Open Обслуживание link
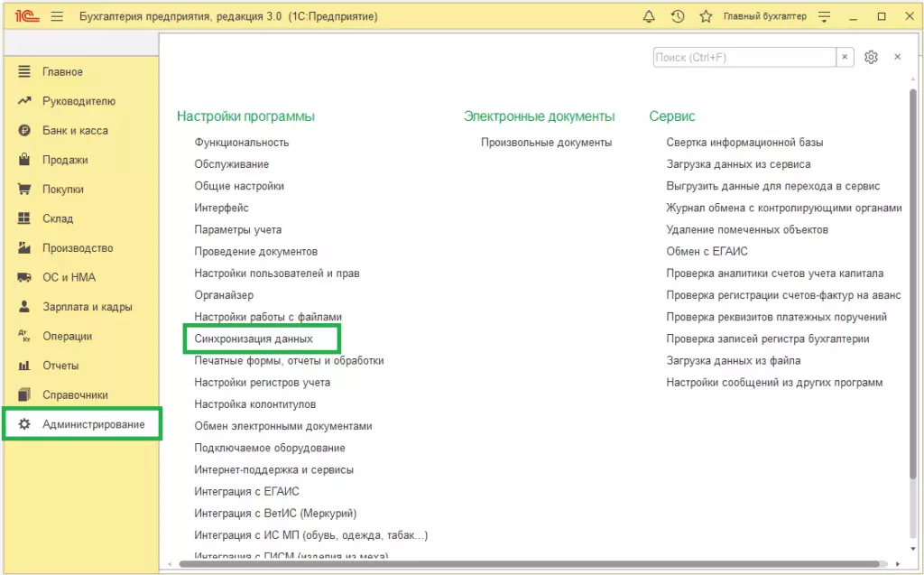The image size is (924, 575). pos(232,164)
